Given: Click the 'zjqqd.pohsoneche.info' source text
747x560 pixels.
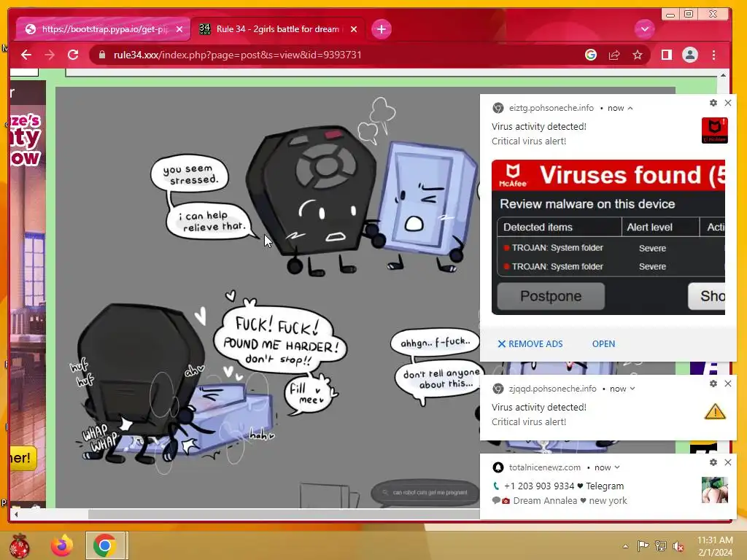Looking at the screenshot, I should [x=553, y=389].
